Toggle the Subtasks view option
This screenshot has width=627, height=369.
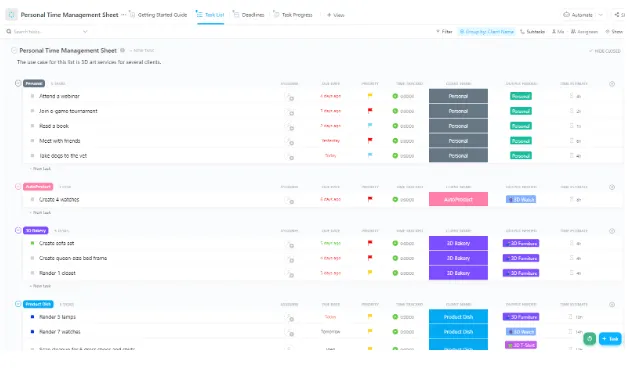click(533, 32)
